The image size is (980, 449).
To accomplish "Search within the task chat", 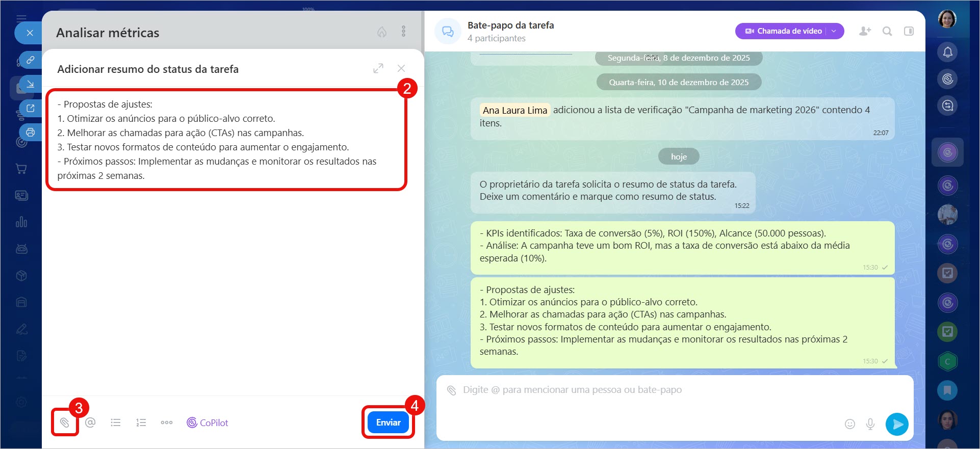I will (x=887, y=31).
